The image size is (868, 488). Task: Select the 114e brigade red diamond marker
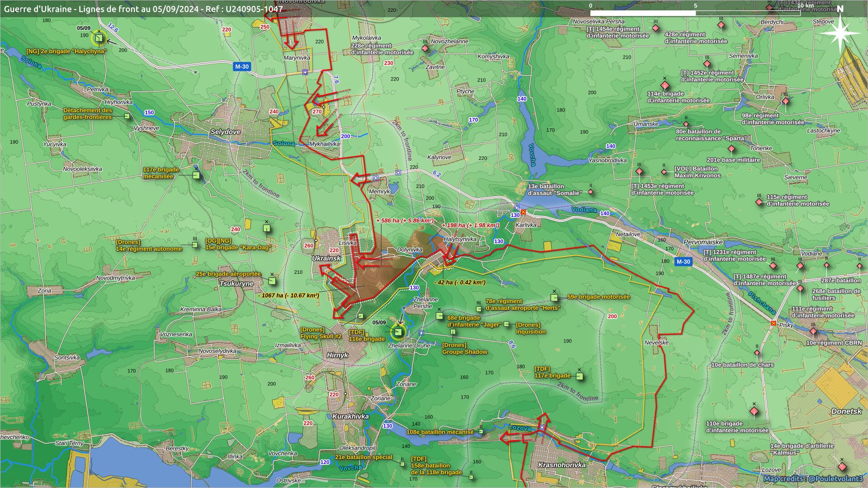(665, 85)
